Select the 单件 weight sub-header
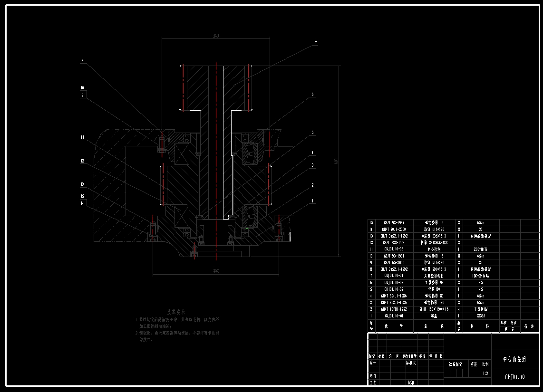543x392 pixels. [504, 323]
